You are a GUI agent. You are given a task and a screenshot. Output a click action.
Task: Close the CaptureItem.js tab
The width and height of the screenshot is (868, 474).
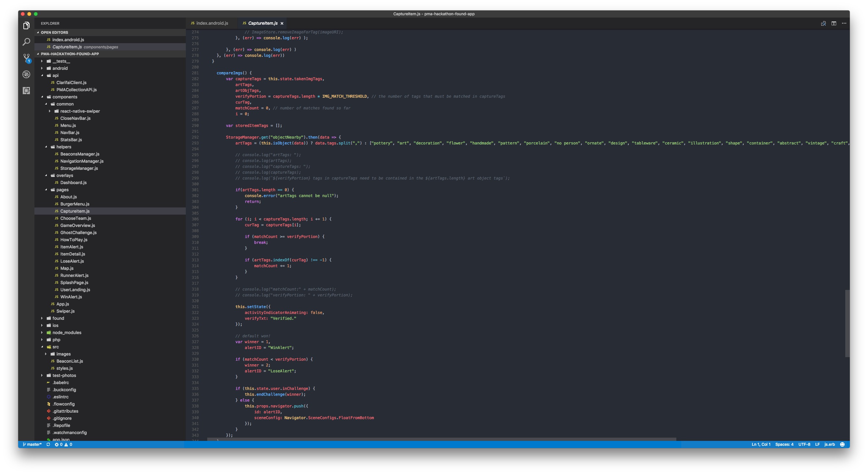pyautogui.click(x=282, y=23)
